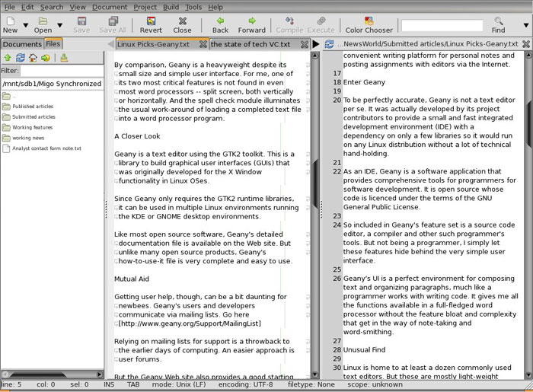This screenshot has width=533, height=392.
Task: Close the Linux Picks-Geany.txt tab
Action: (x=203, y=44)
